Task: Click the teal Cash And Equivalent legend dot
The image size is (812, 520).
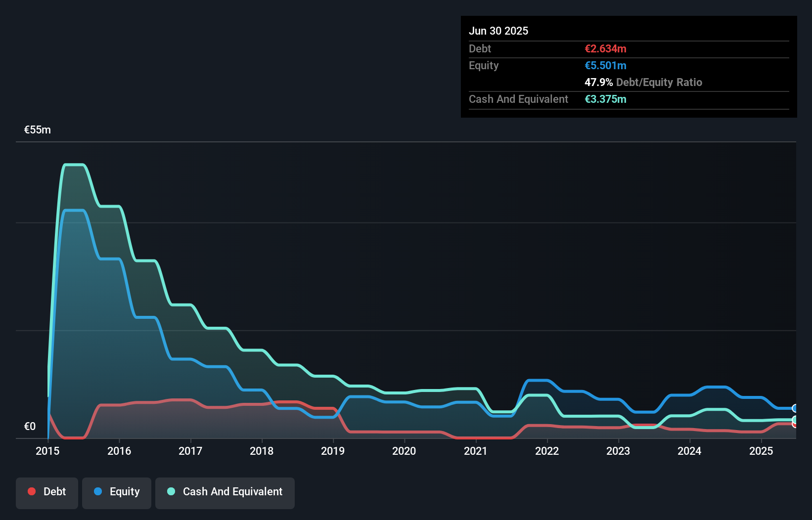Action: click(x=171, y=491)
